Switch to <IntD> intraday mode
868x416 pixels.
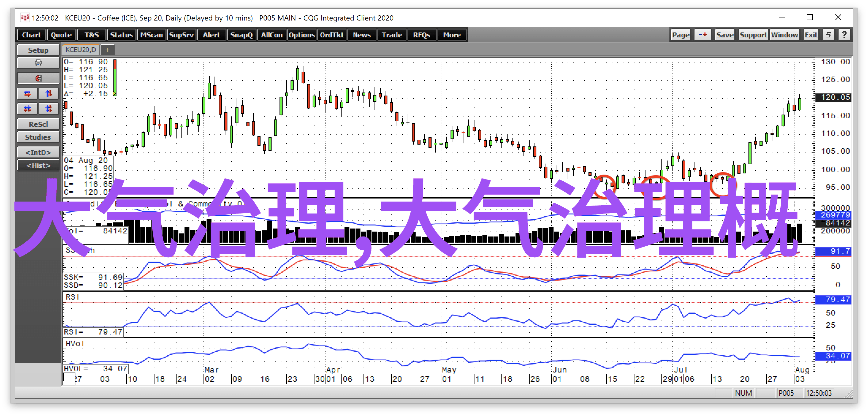(38, 153)
